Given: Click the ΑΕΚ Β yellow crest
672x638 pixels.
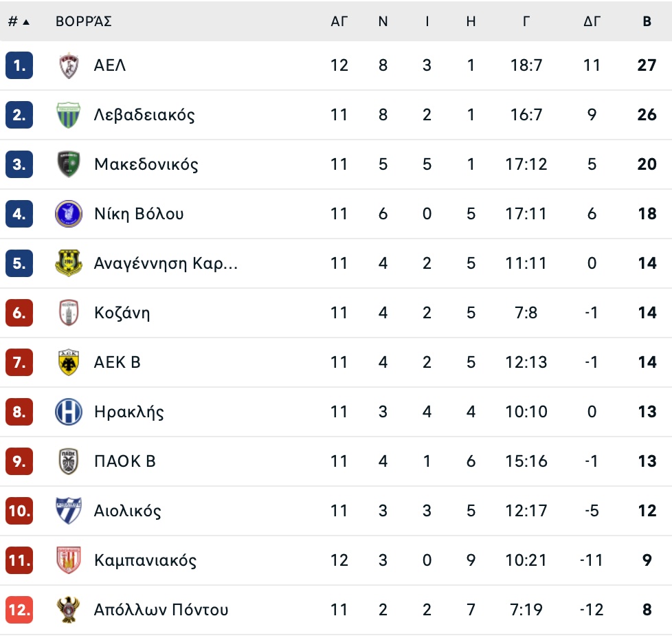Looking at the screenshot, I should coord(69,362).
